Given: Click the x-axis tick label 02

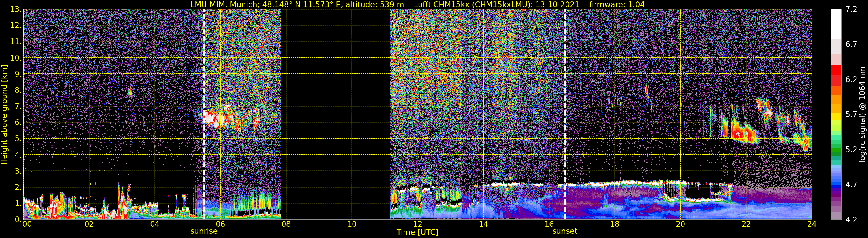Looking at the screenshot, I should click(89, 224).
